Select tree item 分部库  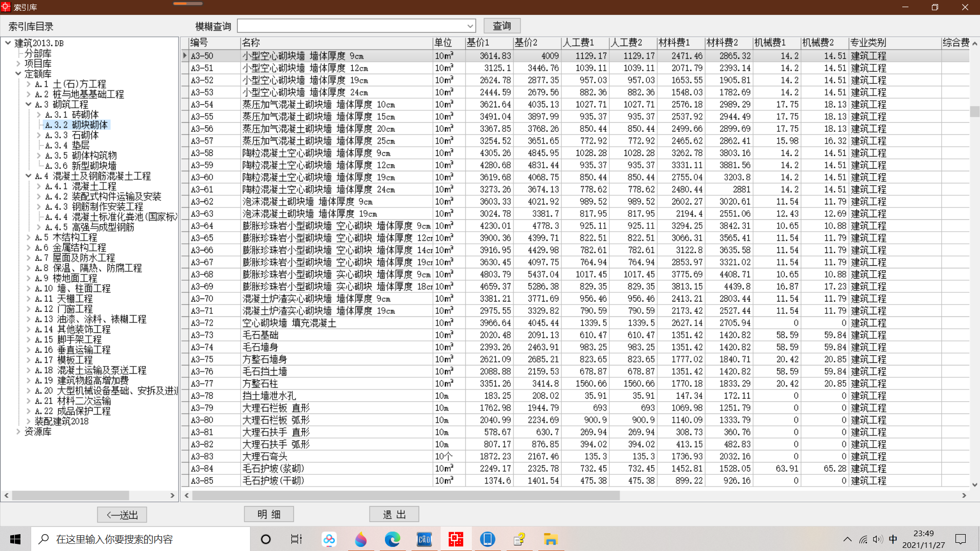[x=38, y=53]
